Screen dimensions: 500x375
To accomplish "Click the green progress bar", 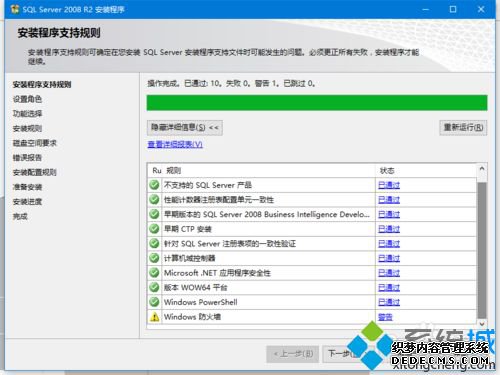I will point(317,103).
